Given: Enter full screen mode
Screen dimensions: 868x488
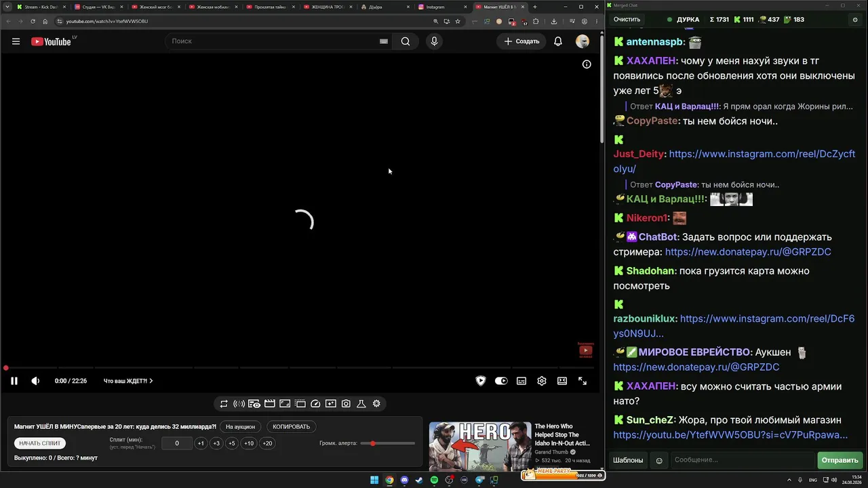Looking at the screenshot, I should point(583,381).
